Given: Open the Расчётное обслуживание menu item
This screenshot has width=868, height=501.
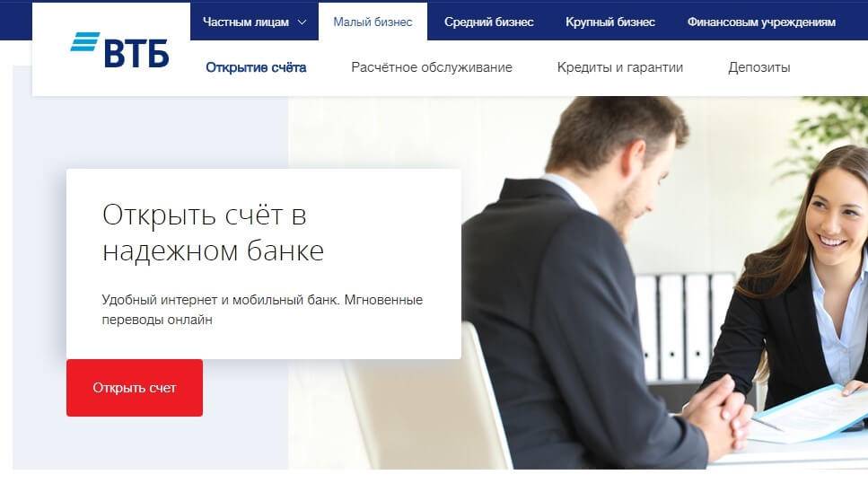Looking at the screenshot, I should click(x=432, y=67).
